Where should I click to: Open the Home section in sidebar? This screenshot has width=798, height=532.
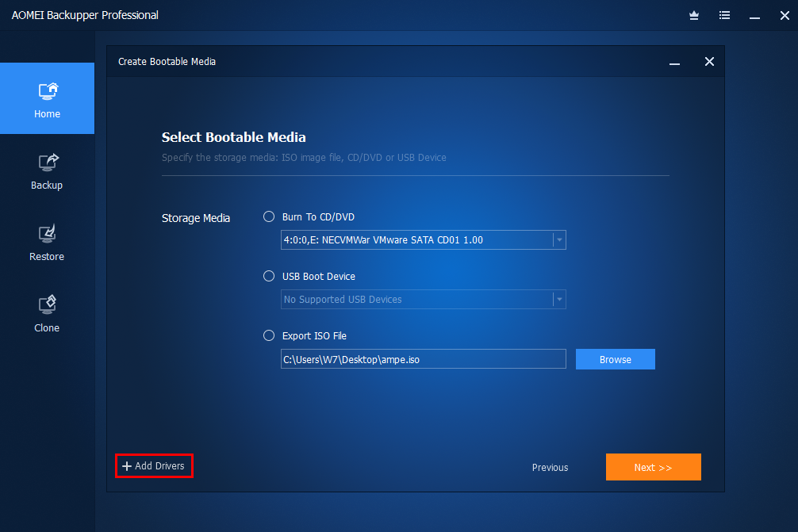click(47, 98)
